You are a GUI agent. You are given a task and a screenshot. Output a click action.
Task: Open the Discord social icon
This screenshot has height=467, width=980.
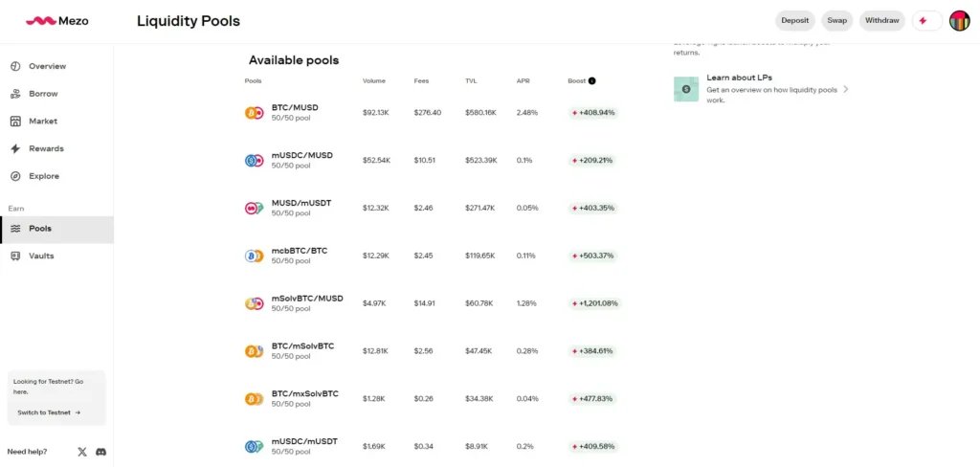tap(101, 452)
